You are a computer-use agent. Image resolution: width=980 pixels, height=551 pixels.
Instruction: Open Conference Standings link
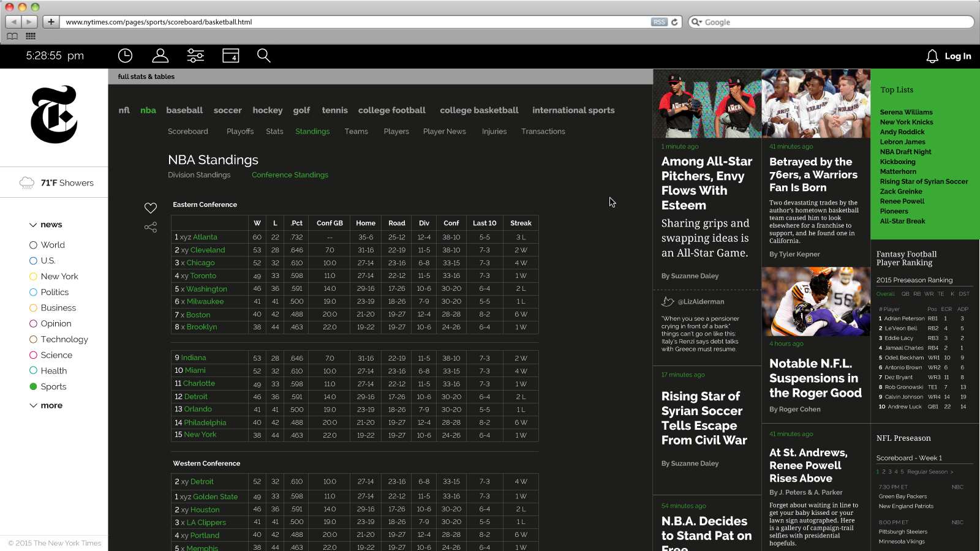click(x=290, y=175)
